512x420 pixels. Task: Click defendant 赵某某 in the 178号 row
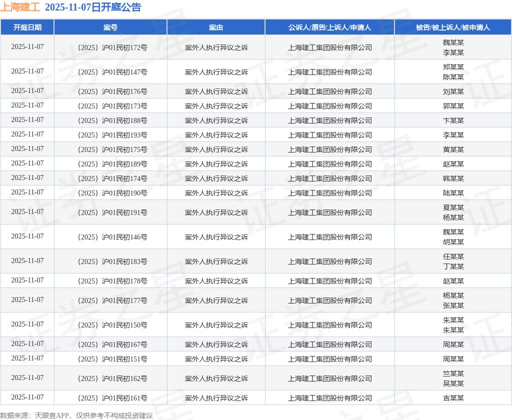453,281
